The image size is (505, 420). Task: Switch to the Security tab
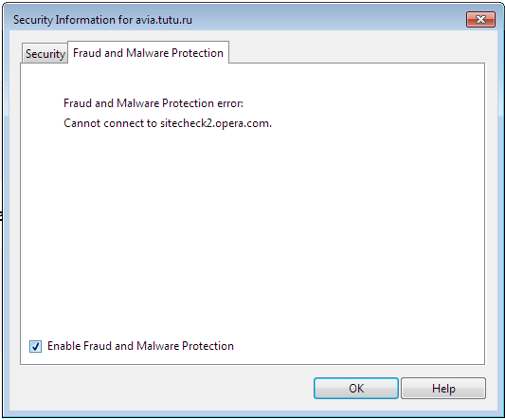[45, 53]
